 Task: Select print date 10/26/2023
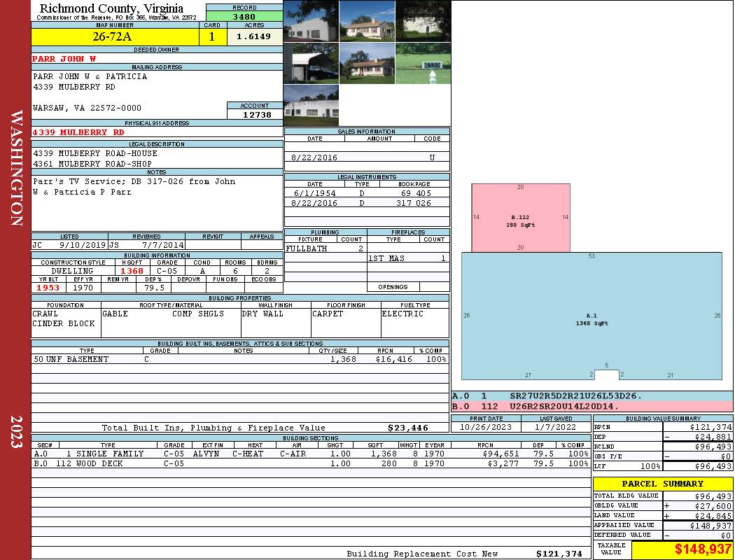pos(486,427)
